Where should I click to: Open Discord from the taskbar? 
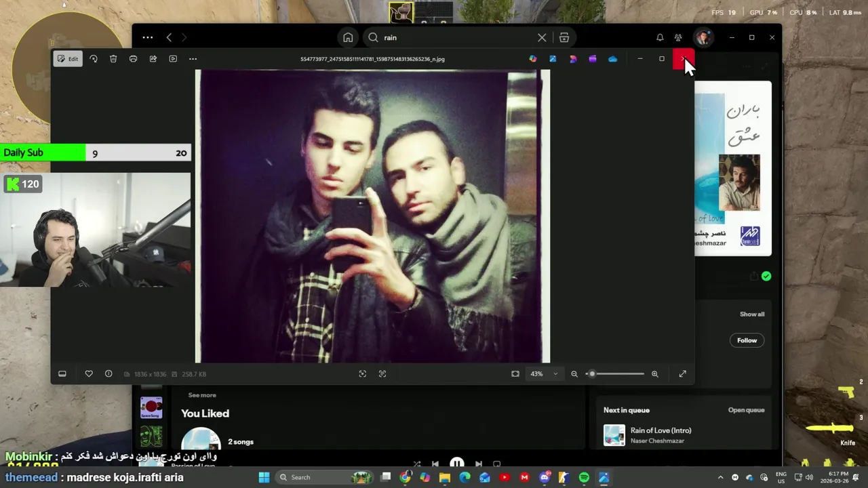545,477
